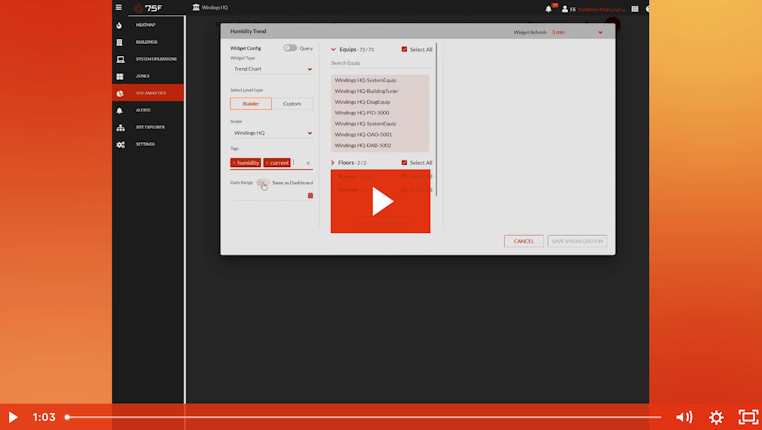Toggle the Query switch
The image size is (762, 430).
(x=290, y=48)
